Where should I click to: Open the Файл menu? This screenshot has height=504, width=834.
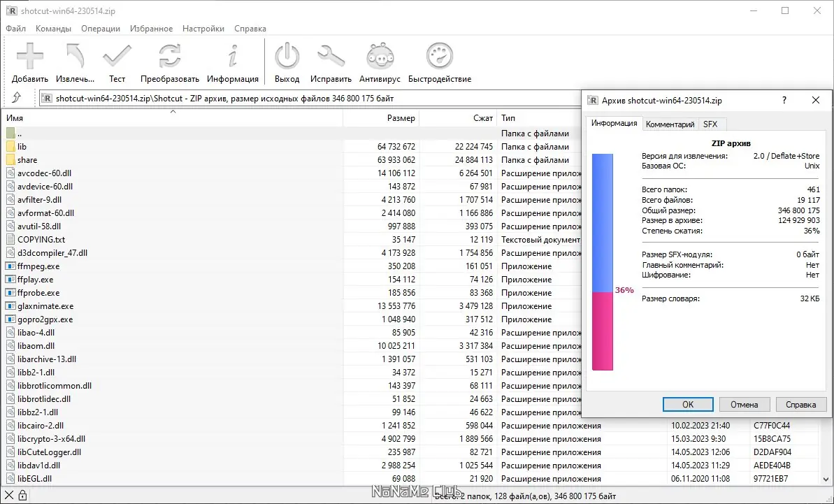(x=16, y=29)
